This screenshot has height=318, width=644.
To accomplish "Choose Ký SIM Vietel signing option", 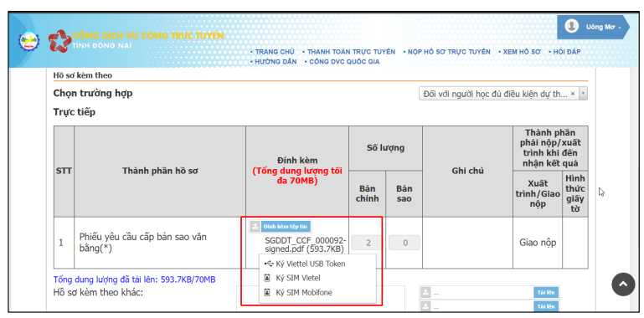I will (317, 278).
